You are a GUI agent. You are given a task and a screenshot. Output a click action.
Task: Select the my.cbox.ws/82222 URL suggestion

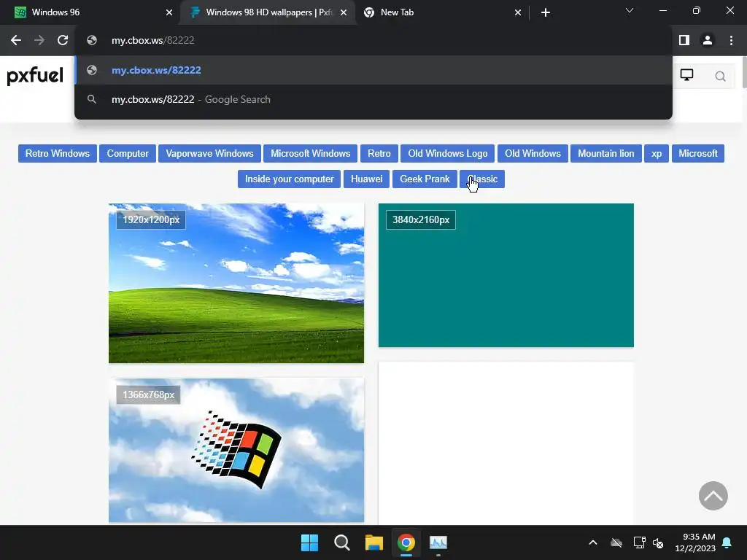point(373,70)
